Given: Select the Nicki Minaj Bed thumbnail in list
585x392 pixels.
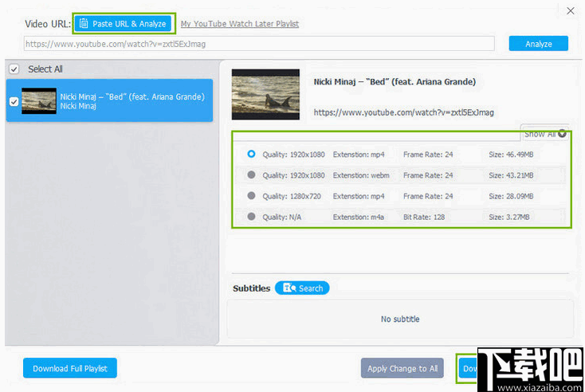Looking at the screenshot, I should tap(39, 100).
